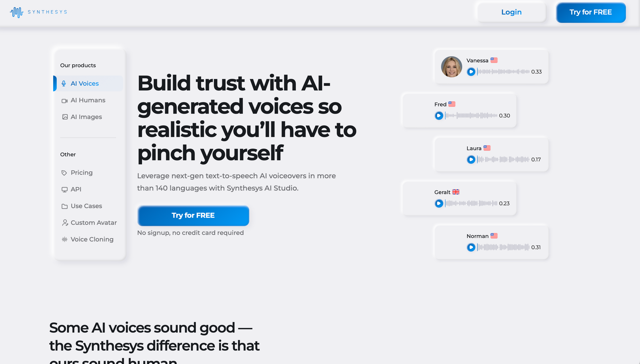The width and height of the screenshot is (640, 364).
Task: Play the Geralt voice sample
Action: 438,203
